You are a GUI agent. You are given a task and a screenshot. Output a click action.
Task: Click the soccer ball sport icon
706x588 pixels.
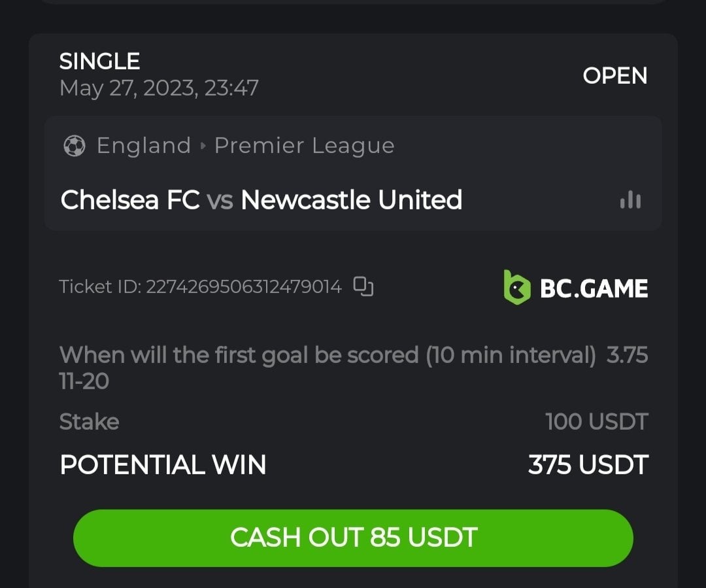coord(74,145)
